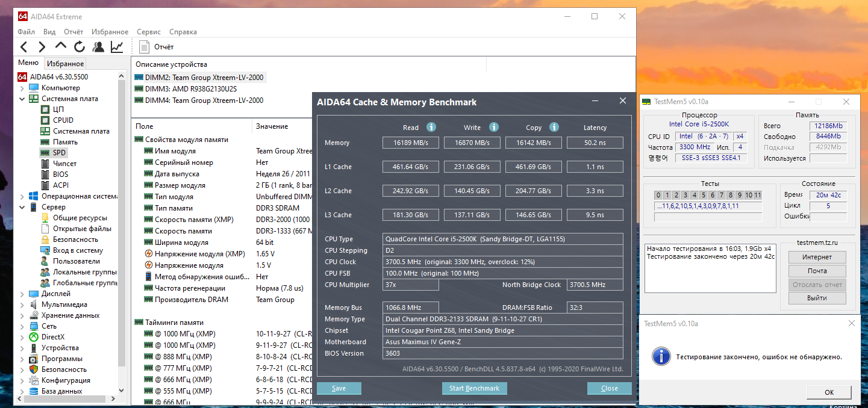Confirm the TestMem5 message with OK
The height and width of the screenshot is (408, 868).
pos(829,392)
